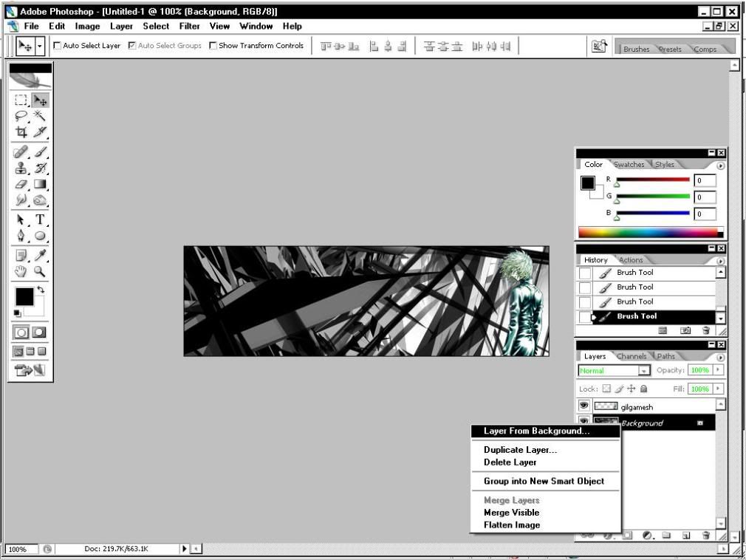Select the Zoom tool
Image resolution: width=746 pixels, height=560 pixels.
click(x=40, y=272)
